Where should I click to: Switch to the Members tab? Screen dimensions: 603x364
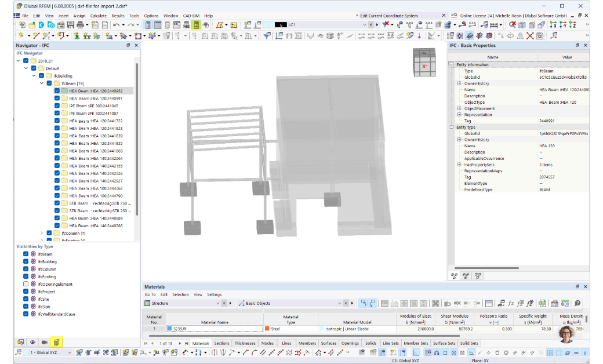[307, 343]
